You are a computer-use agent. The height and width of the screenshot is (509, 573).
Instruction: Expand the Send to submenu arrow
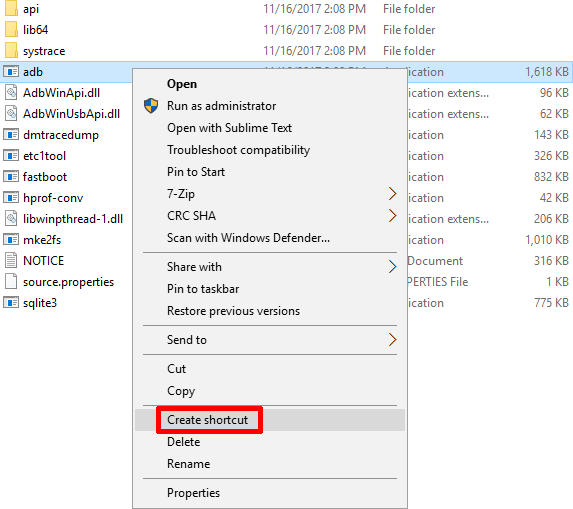pyautogui.click(x=392, y=339)
